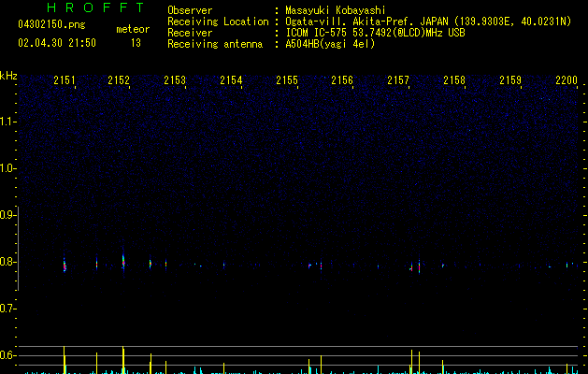The height and width of the screenshot is (374, 588).
Task: Click the ICOM IC-575 53.7492 MHz USB text
Action: click(375, 33)
